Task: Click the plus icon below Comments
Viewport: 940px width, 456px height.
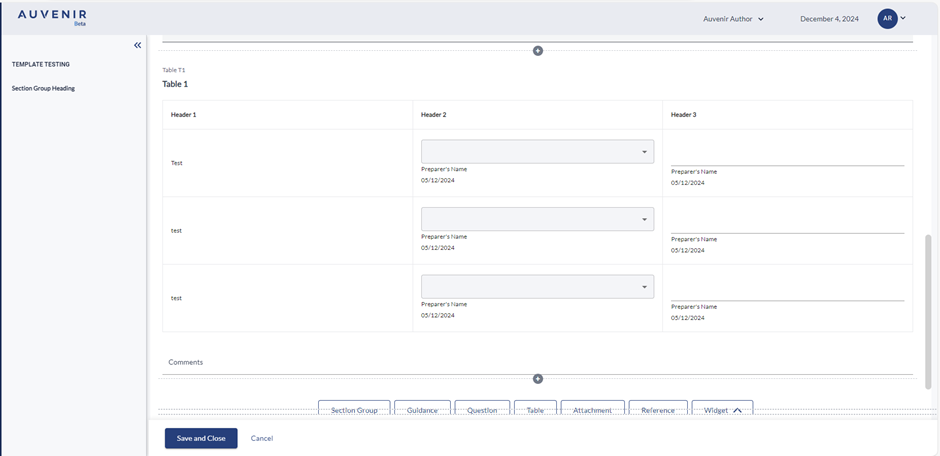Action: point(538,379)
